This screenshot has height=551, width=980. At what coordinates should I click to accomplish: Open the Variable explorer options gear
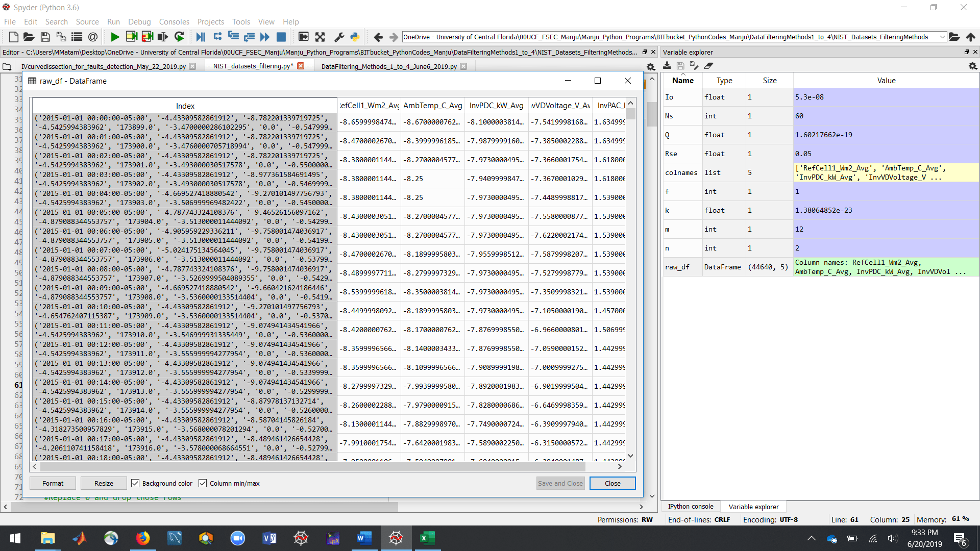click(973, 66)
